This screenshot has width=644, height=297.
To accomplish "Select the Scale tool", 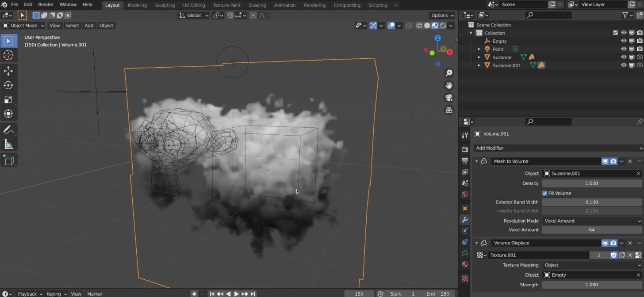I will 8,99.
